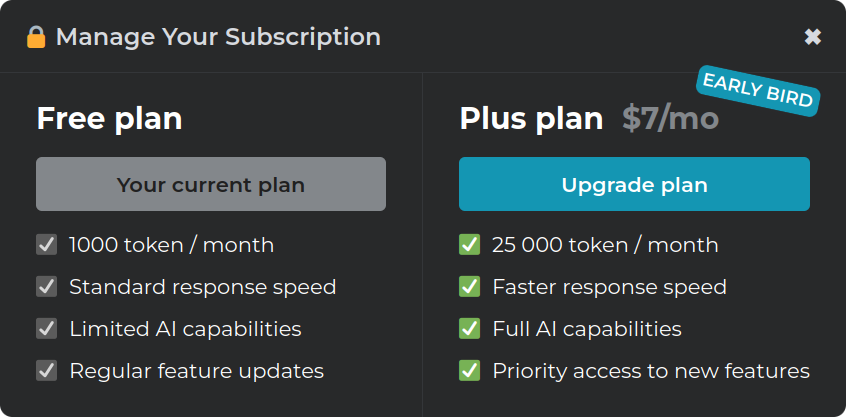Viewport: 846px width, 417px height.
Task: Click gray checkbox beside Standard response speed
Action: pyautogui.click(x=46, y=286)
